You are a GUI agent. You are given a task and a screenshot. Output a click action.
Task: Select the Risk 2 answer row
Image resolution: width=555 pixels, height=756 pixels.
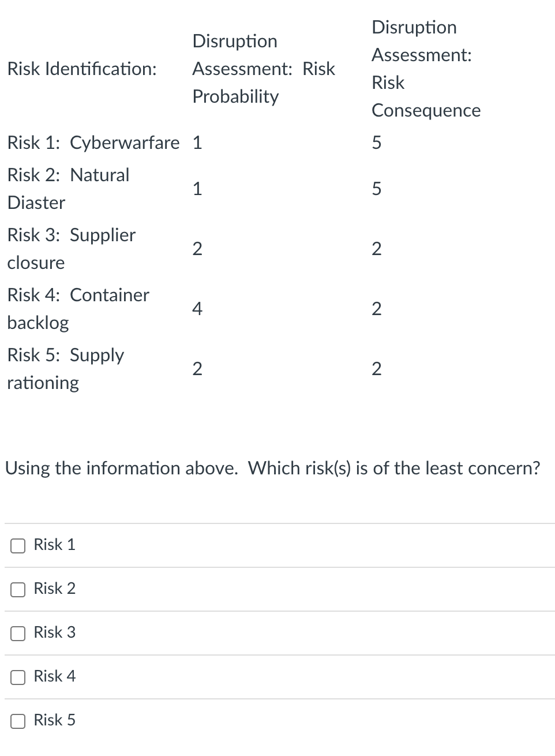(54, 589)
